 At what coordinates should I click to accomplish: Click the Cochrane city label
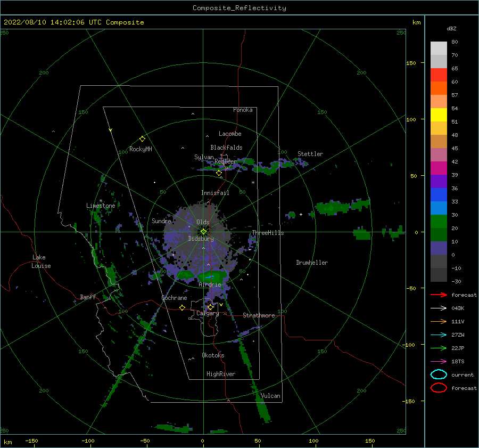tap(174, 298)
